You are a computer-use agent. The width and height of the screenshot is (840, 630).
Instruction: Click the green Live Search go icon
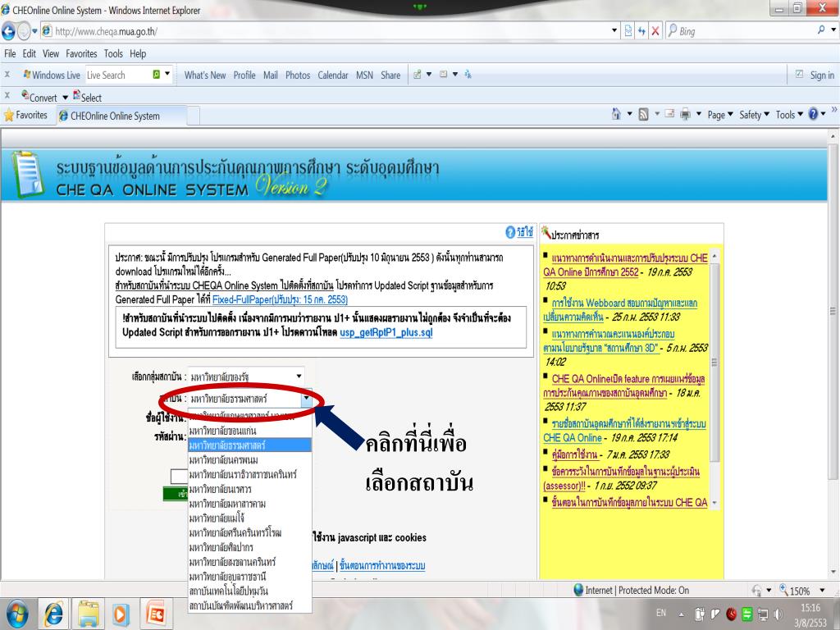[157, 75]
